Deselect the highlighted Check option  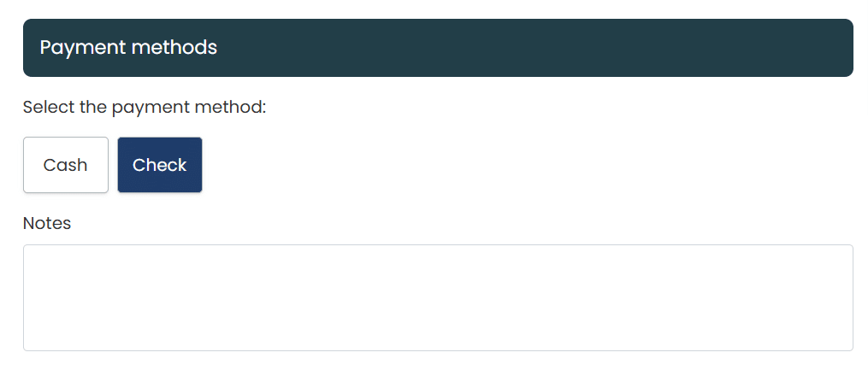pos(160,165)
